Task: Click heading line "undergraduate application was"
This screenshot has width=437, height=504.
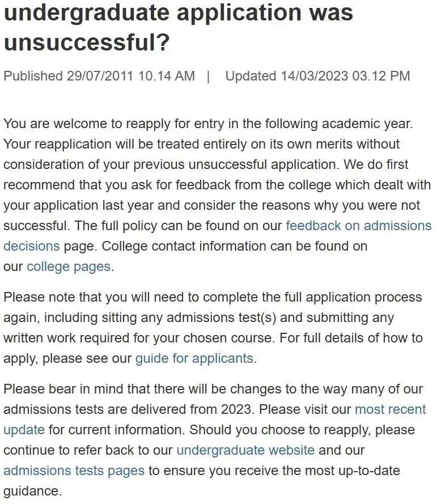Action: (179, 13)
